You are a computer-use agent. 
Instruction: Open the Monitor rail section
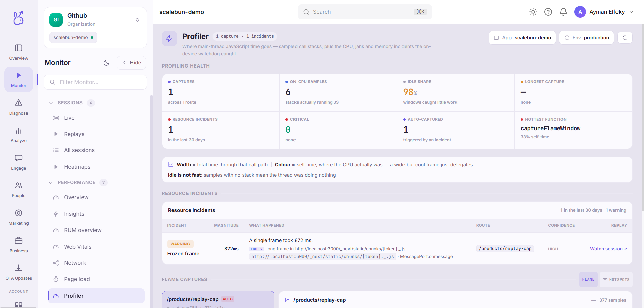pyautogui.click(x=19, y=80)
